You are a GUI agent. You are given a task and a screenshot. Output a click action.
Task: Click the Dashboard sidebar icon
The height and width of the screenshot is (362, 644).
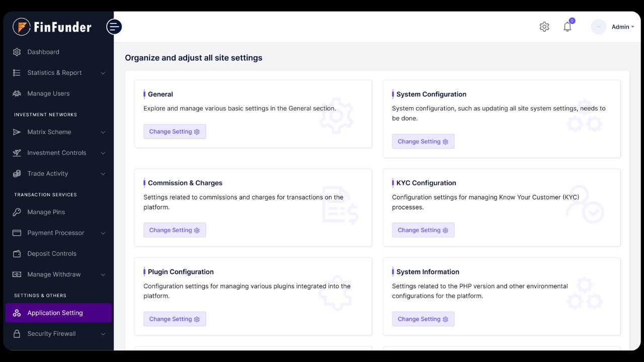pos(17,52)
